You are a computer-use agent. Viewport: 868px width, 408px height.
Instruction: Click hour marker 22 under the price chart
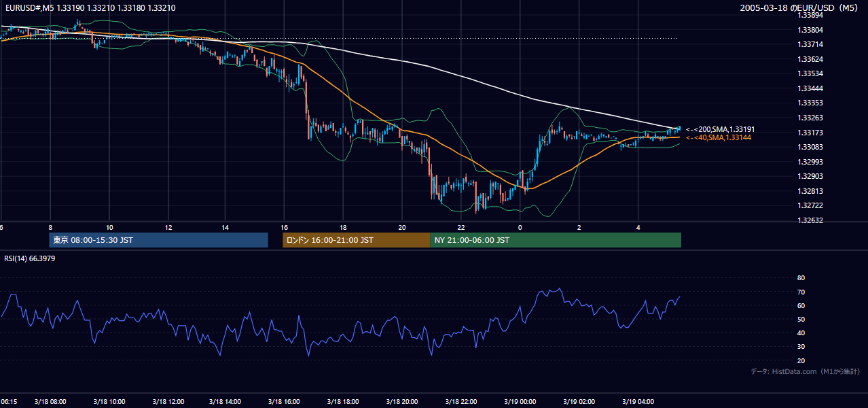pyautogui.click(x=461, y=227)
